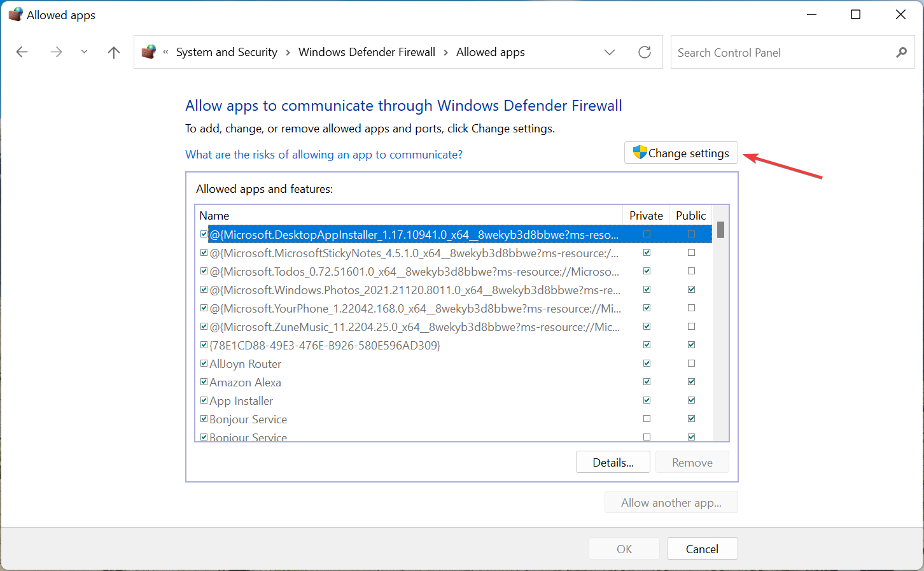Click the Private column header

tap(646, 215)
